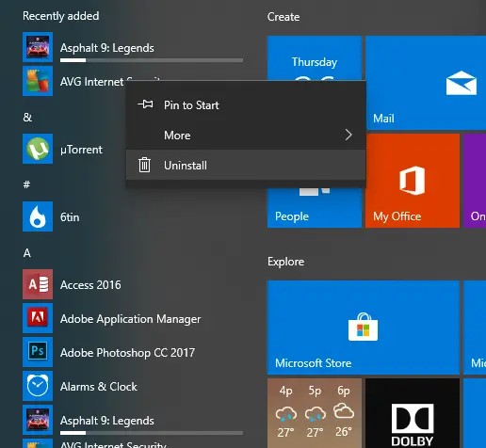Open the µTorrent app icon
486x448 pixels.
coord(38,149)
